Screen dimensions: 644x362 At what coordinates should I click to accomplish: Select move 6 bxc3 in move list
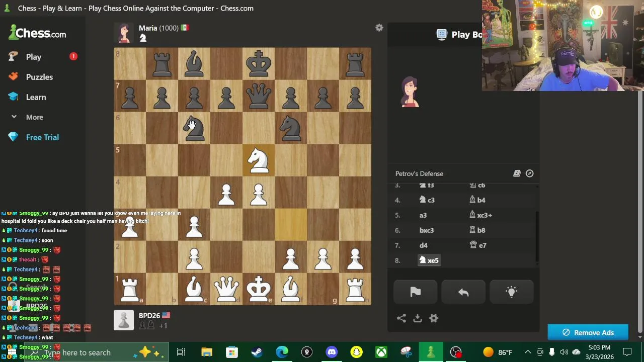pyautogui.click(x=426, y=230)
